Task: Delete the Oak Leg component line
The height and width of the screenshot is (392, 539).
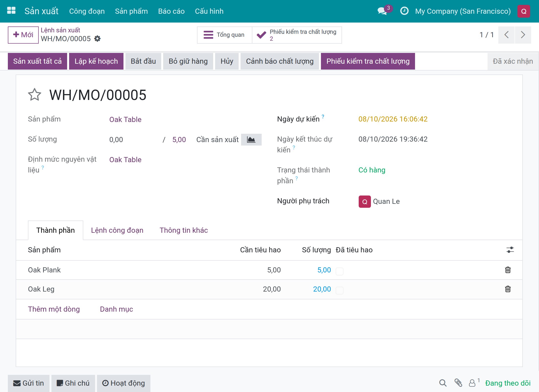Action: (508, 289)
